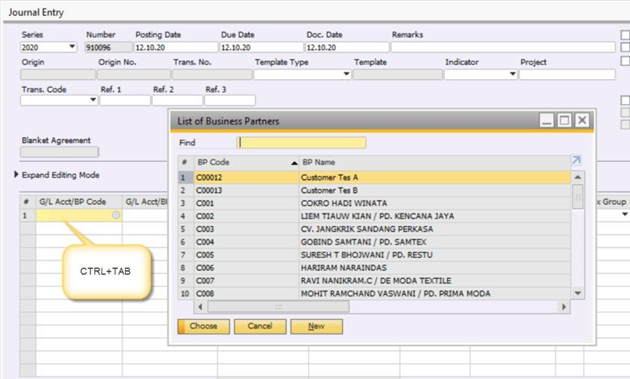Click the G/L Acct/BP Code column header
630x379 pixels.
point(79,202)
